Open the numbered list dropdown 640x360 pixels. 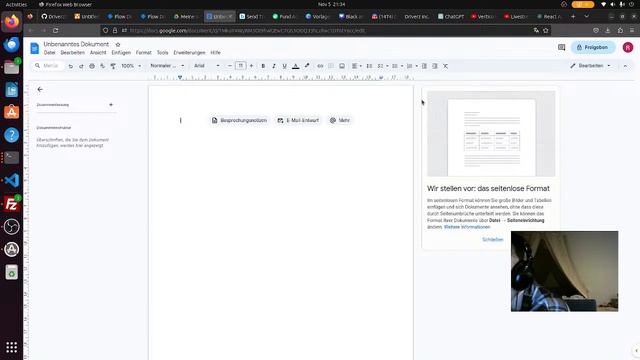(411, 66)
